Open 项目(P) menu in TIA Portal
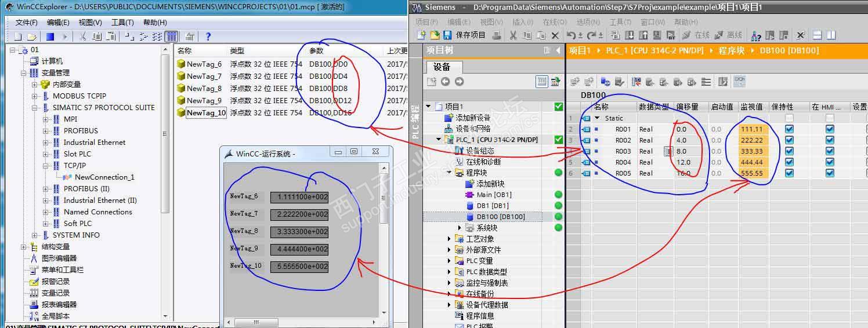 click(426, 22)
